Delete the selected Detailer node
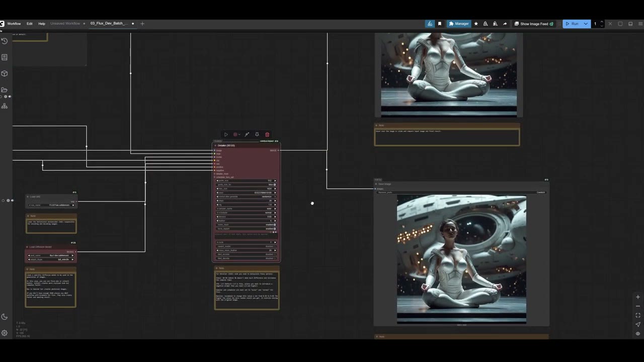644x362 pixels. (x=267, y=135)
